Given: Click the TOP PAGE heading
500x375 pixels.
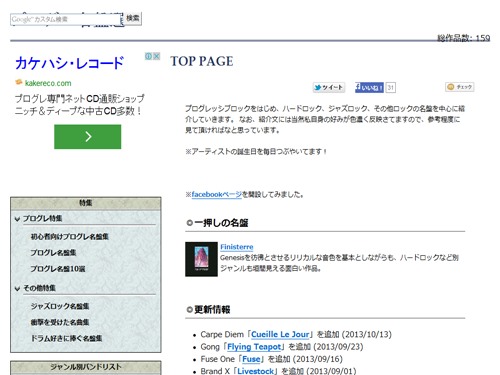Looking at the screenshot, I should [x=202, y=61].
